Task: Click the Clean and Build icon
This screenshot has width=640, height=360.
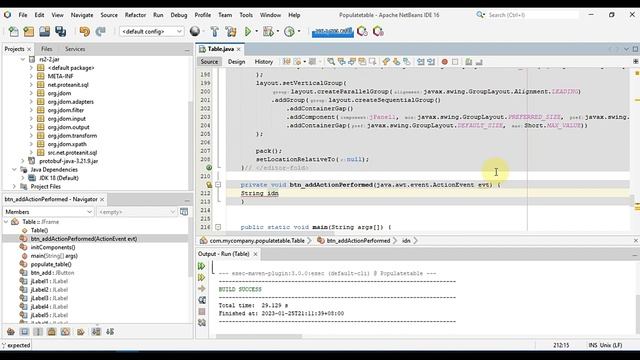Action: click(231, 31)
